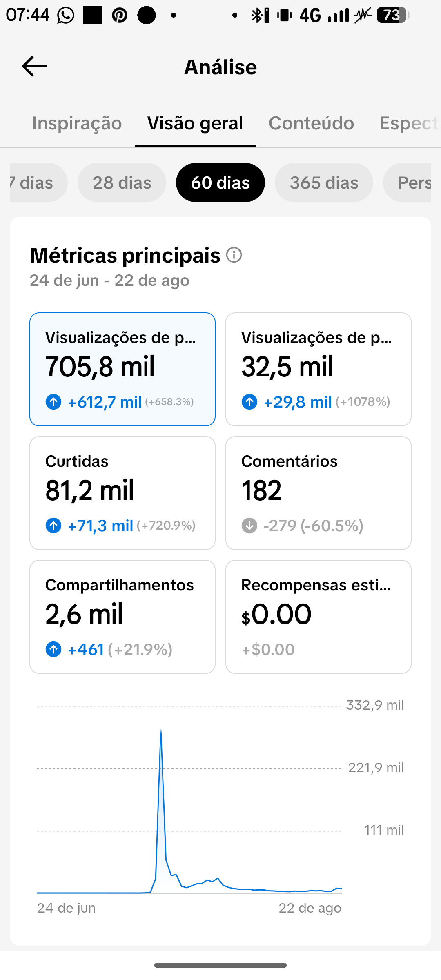Switch to the Conteúdo tab
441x980 pixels.
(x=311, y=123)
